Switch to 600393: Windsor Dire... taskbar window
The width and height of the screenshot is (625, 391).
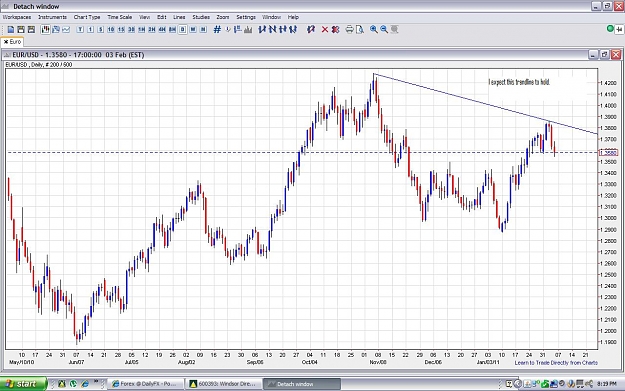(224, 384)
